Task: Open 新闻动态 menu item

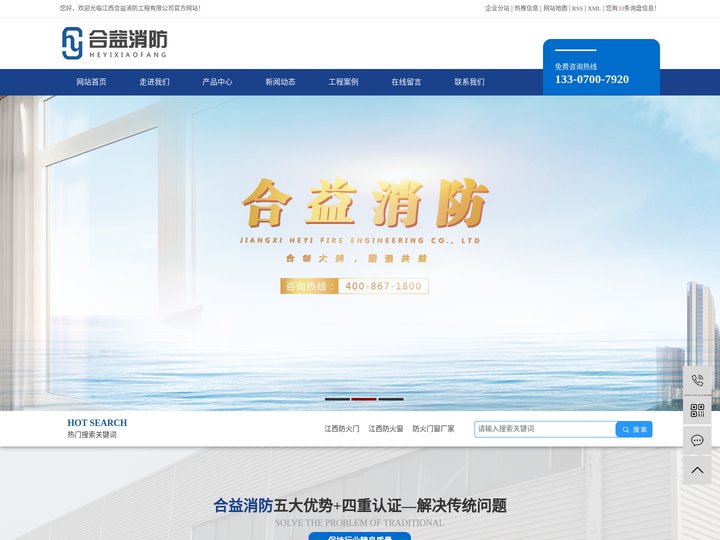Action: click(280, 82)
